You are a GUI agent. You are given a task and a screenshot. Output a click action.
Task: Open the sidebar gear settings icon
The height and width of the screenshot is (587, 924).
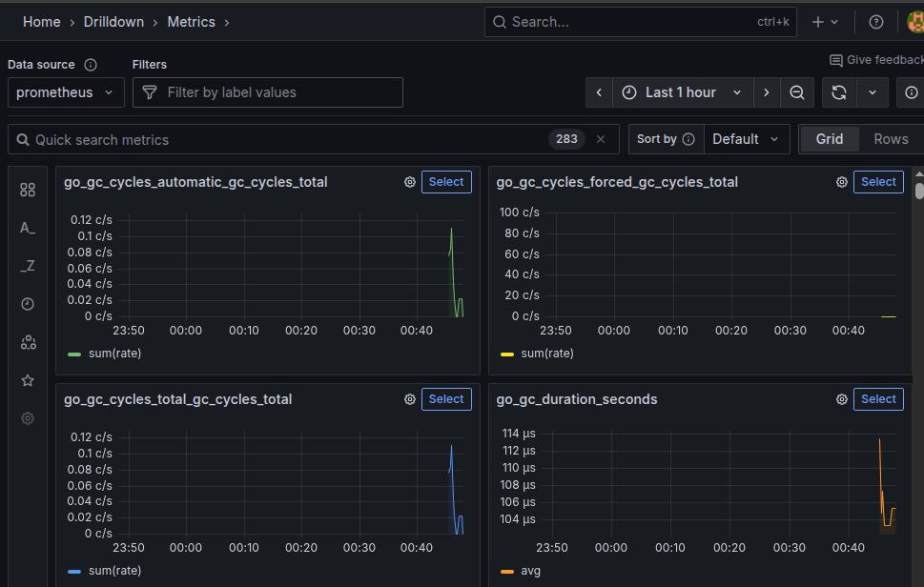point(28,418)
